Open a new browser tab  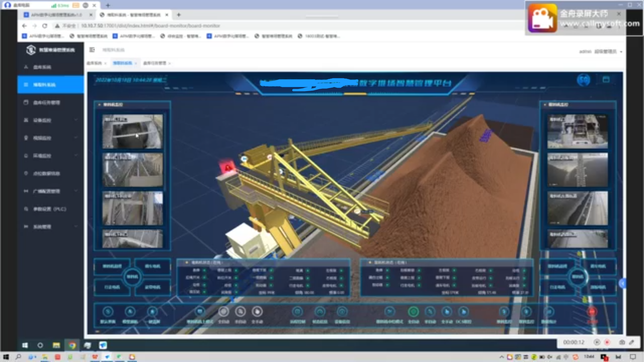click(x=179, y=15)
